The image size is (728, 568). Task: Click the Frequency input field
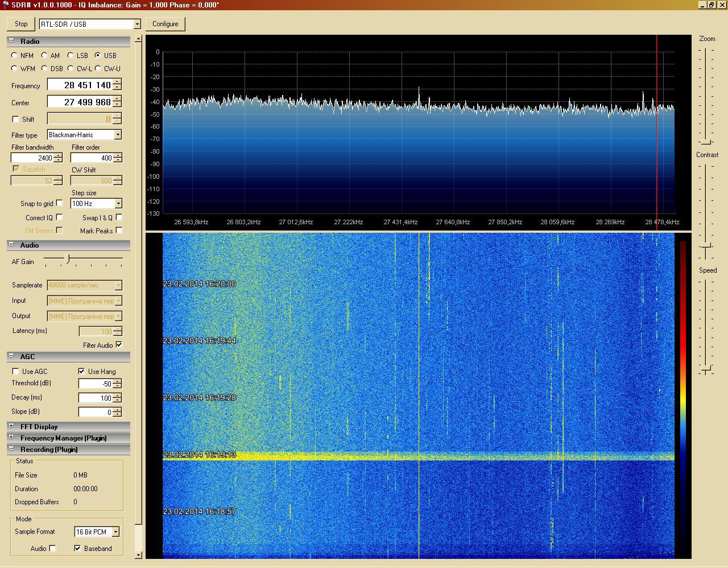(x=80, y=85)
